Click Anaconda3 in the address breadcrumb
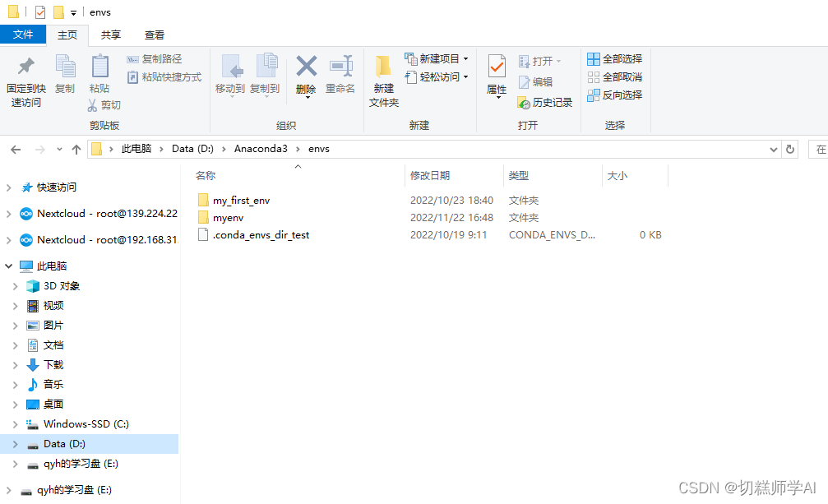The width and height of the screenshot is (828, 504). point(261,149)
